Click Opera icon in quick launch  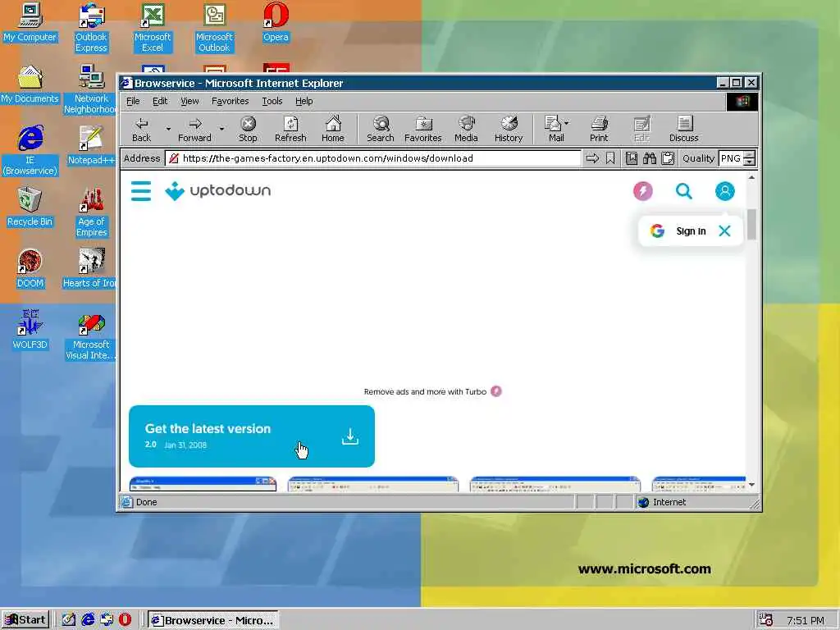(x=125, y=620)
